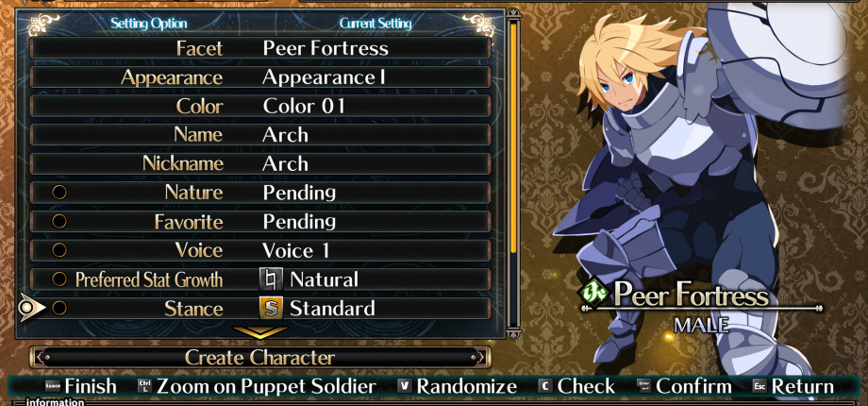The image size is (868, 406).
Task: Click the orange vertical scrollbar thumb
Action: pos(513,136)
